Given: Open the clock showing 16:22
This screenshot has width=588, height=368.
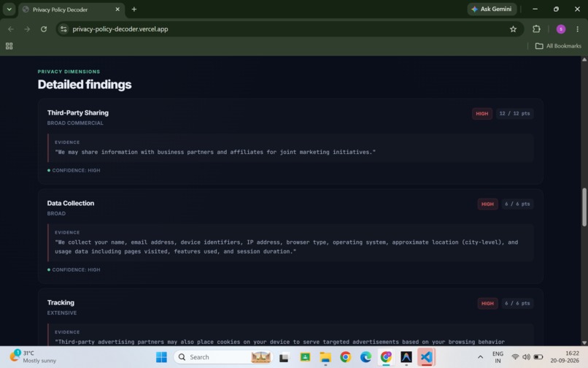Looking at the screenshot, I should tap(565, 357).
